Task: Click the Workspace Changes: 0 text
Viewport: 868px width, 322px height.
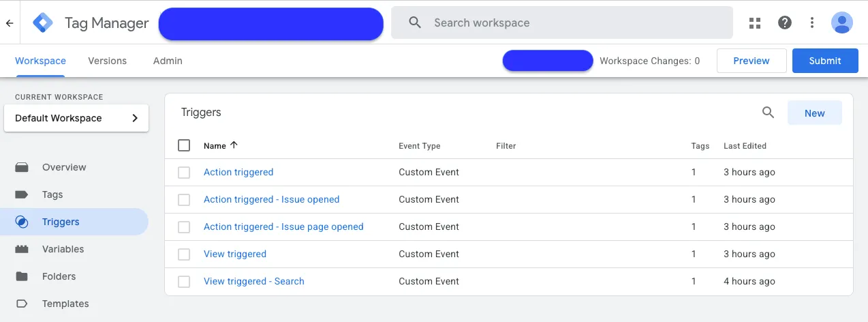Action: coord(649,61)
